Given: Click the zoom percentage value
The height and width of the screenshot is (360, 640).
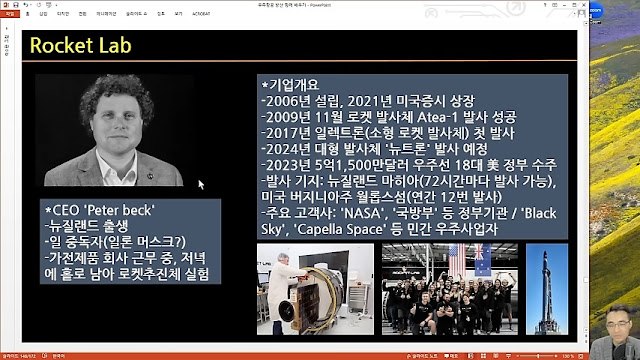Looking at the screenshot, I should tap(568, 356).
